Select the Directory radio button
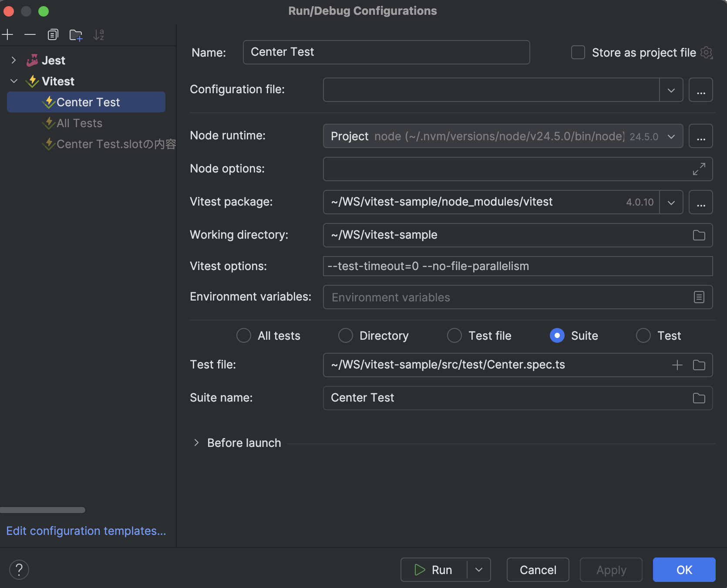Screen dimensions: 727x588 tap(346, 336)
